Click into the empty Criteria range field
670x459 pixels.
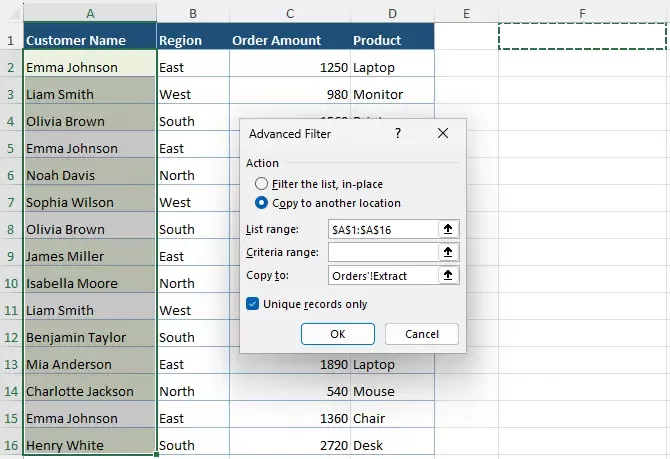pyautogui.click(x=383, y=252)
